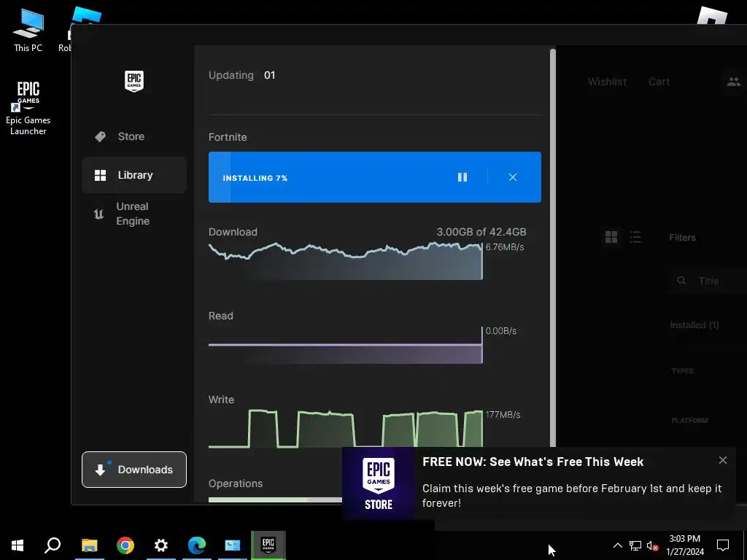Image resolution: width=747 pixels, height=560 pixels.
Task: Click the download panel vertical scrollbar
Action: 553,248
